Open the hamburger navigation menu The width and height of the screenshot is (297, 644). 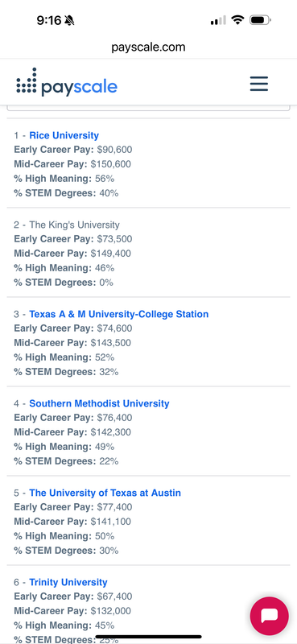tap(259, 84)
